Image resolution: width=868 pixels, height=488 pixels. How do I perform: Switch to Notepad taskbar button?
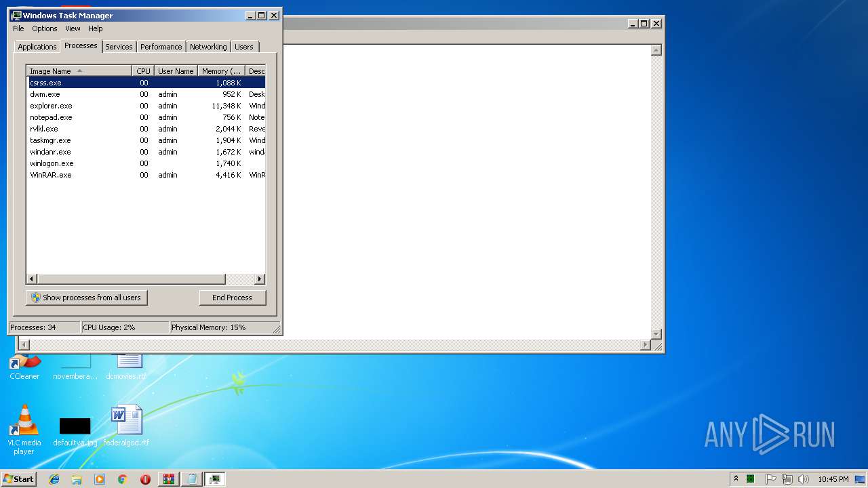coord(192,479)
